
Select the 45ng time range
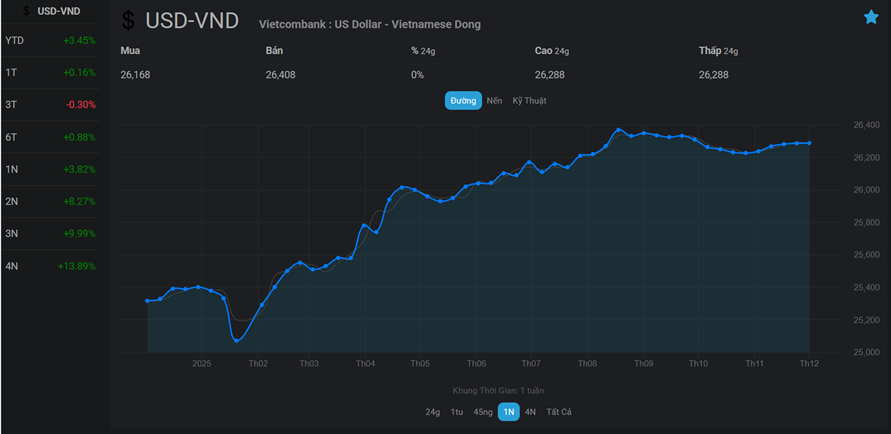click(x=482, y=412)
